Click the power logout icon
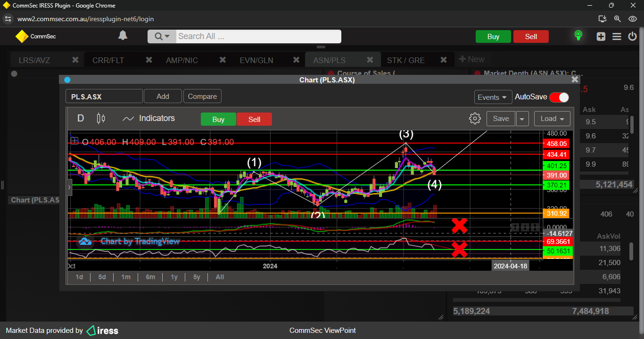 coord(632,37)
